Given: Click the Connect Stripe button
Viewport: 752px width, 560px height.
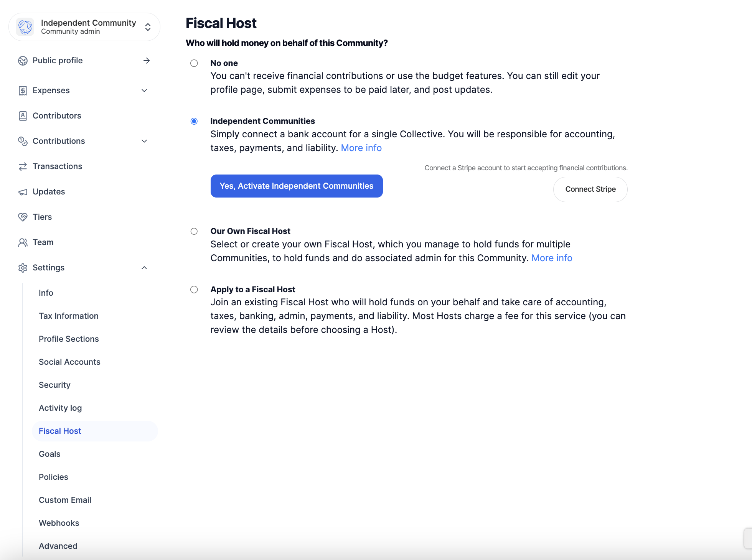Looking at the screenshot, I should point(590,189).
